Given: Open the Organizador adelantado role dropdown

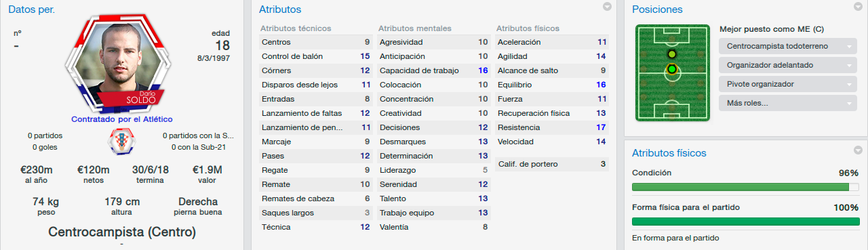Looking at the screenshot, I should tap(787, 66).
